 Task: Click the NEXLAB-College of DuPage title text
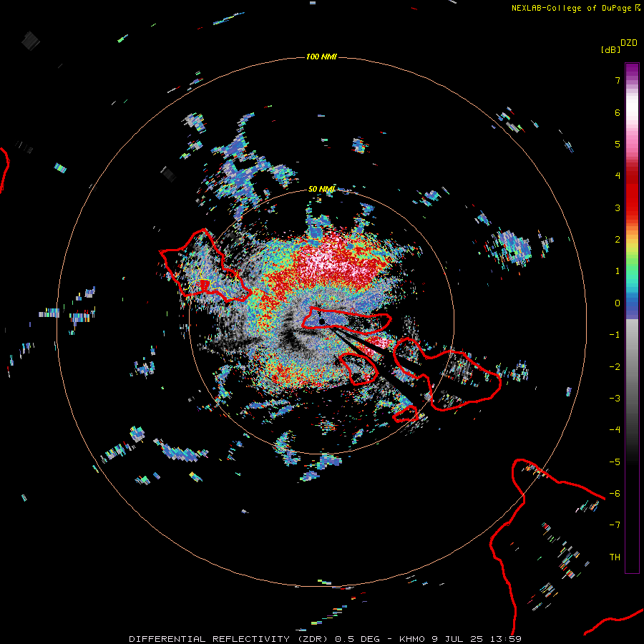pyautogui.click(x=571, y=8)
